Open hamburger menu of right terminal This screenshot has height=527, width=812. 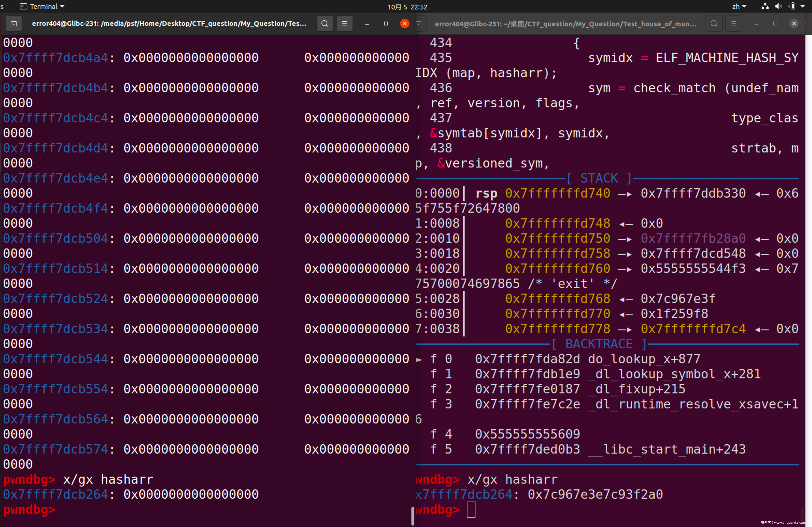[x=734, y=24]
